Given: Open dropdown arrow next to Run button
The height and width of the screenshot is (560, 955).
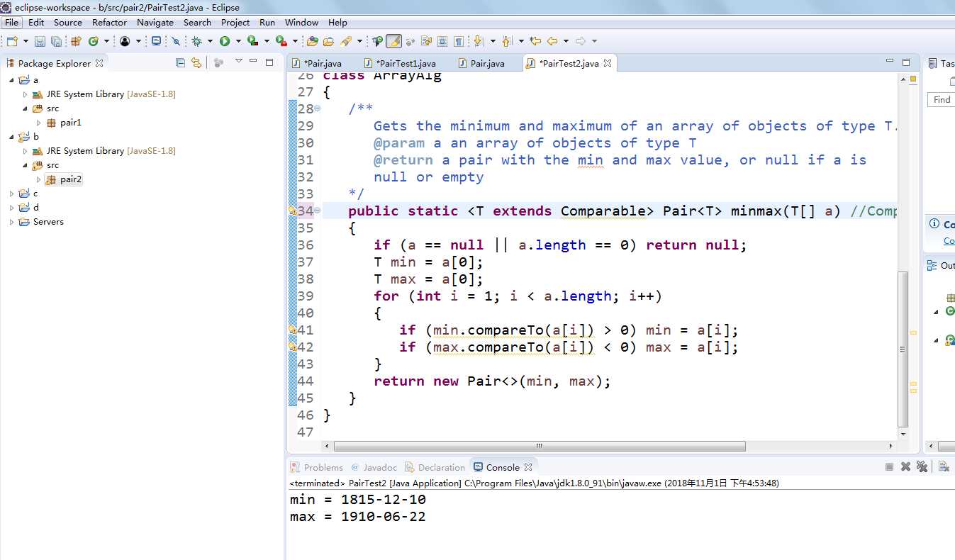Looking at the screenshot, I should (238, 41).
